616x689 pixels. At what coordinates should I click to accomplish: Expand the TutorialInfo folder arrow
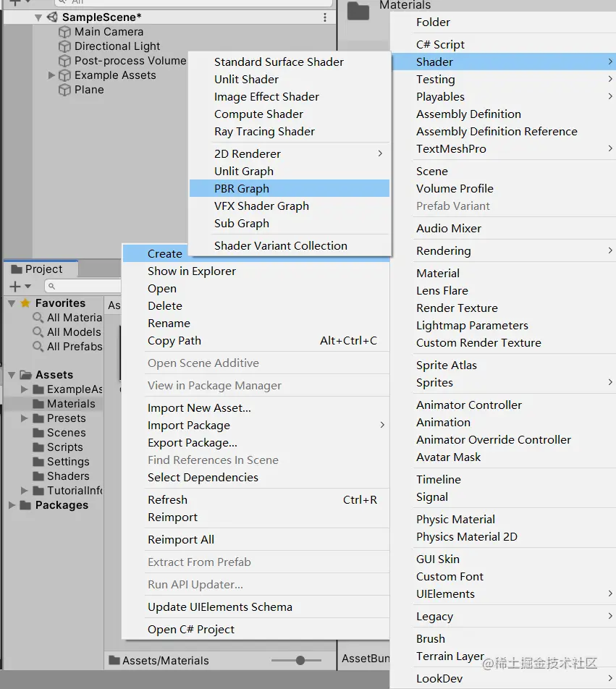tap(24, 491)
